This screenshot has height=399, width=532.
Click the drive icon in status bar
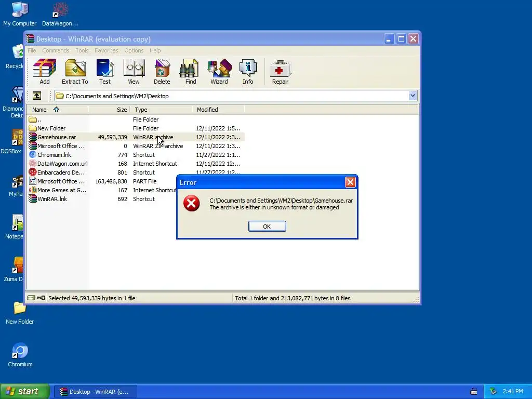31,298
